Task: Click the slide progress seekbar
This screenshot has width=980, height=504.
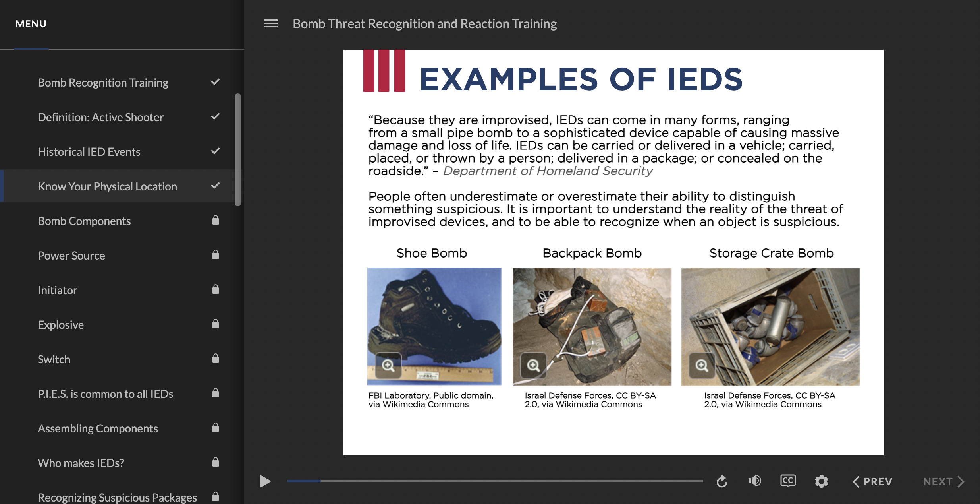Action: 494,481
